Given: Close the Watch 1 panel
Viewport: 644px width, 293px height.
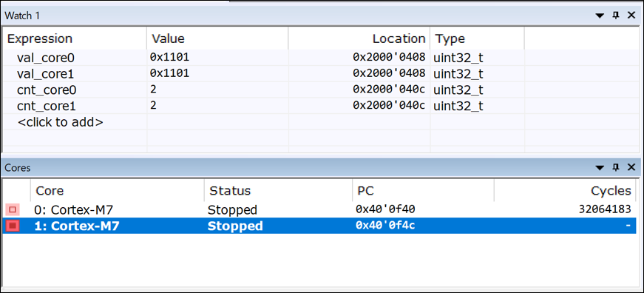Looking at the screenshot, I should (631, 16).
